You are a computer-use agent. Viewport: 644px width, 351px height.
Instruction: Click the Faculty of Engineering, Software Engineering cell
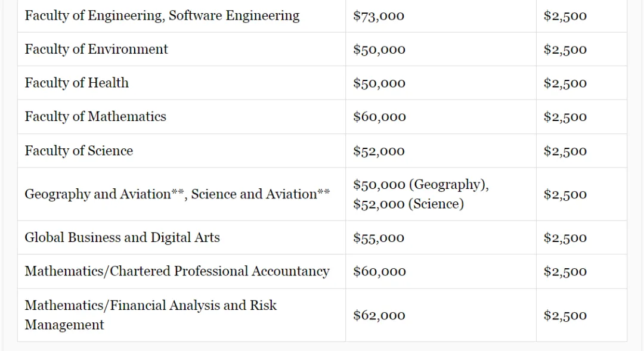pos(181,16)
